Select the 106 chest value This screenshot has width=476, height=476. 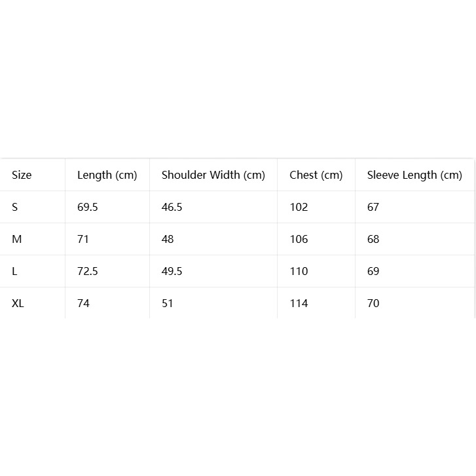299,239
